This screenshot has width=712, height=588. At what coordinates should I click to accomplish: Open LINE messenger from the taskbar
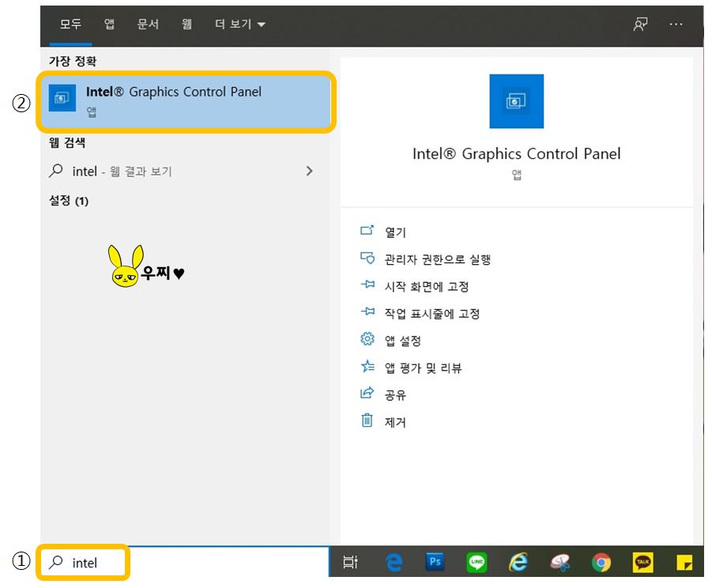tap(477, 562)
